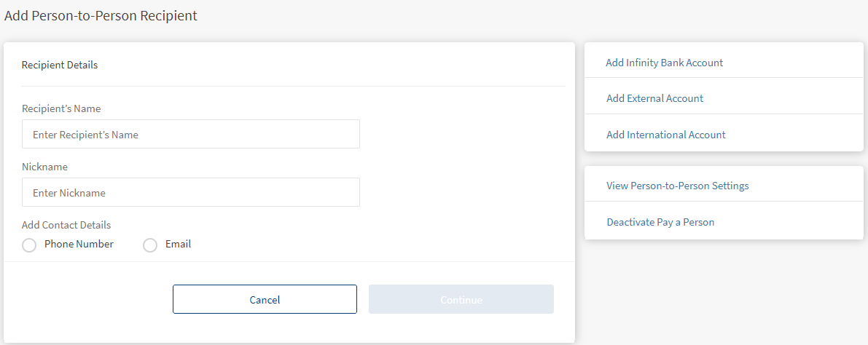This screenshot has height=345, width=868.
Task: View Person-to-Person Settings
Action: click(x=677, y=186)
